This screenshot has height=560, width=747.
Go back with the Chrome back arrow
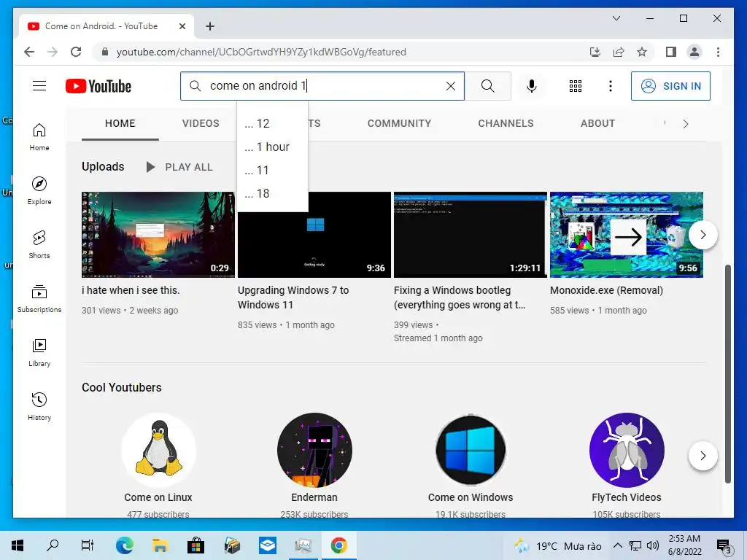point(29,52)
